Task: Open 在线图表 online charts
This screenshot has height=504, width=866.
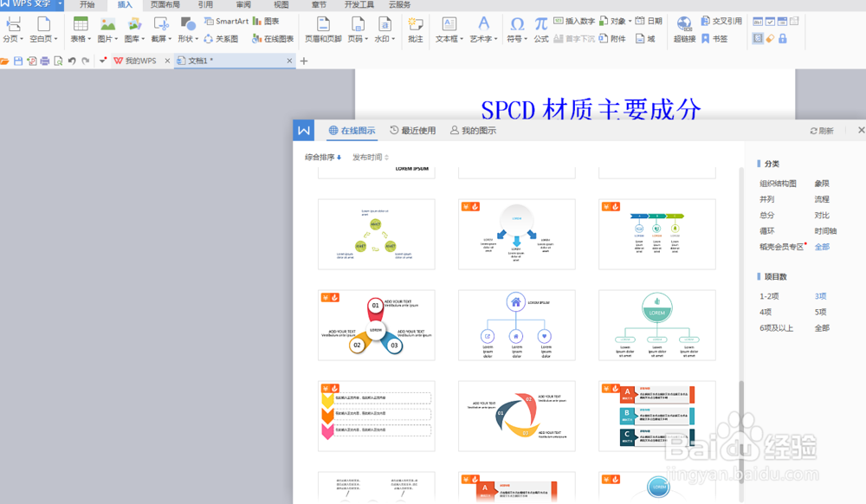Action: [273, 39]
